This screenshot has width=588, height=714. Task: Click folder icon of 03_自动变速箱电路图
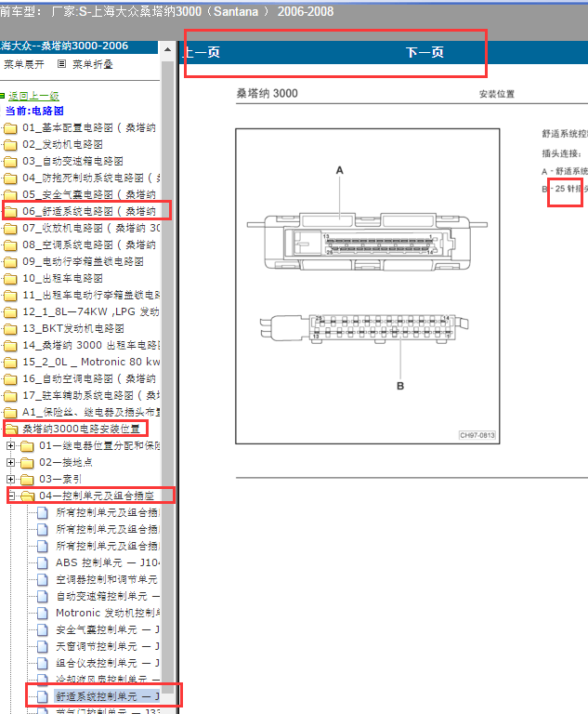(x=10, y=162)
